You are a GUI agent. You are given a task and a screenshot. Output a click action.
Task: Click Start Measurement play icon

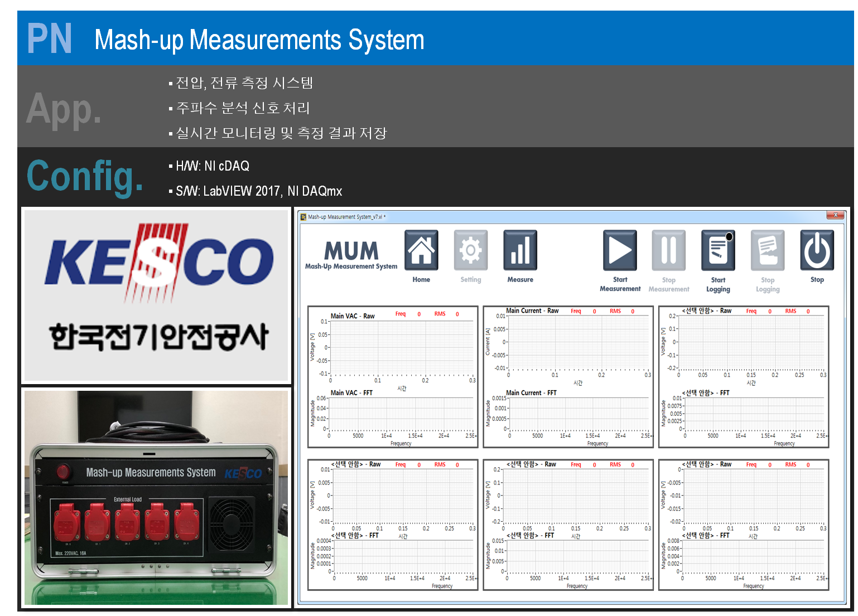point(620,250)
